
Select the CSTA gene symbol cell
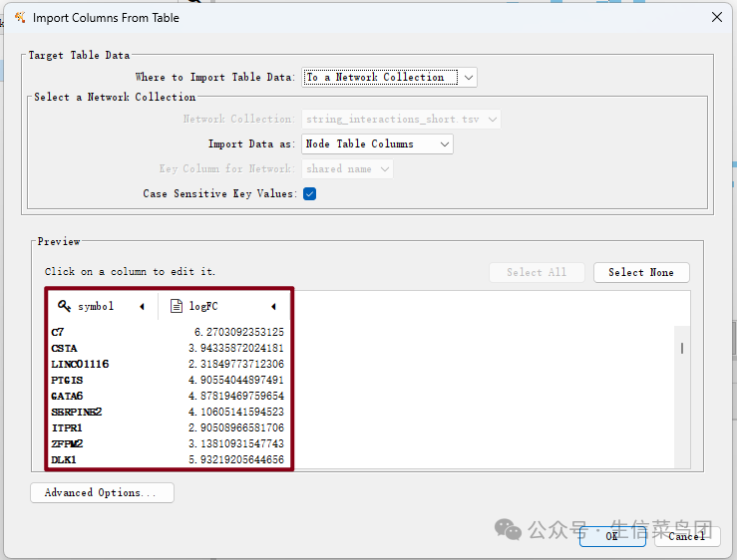[x=65, y=348]
